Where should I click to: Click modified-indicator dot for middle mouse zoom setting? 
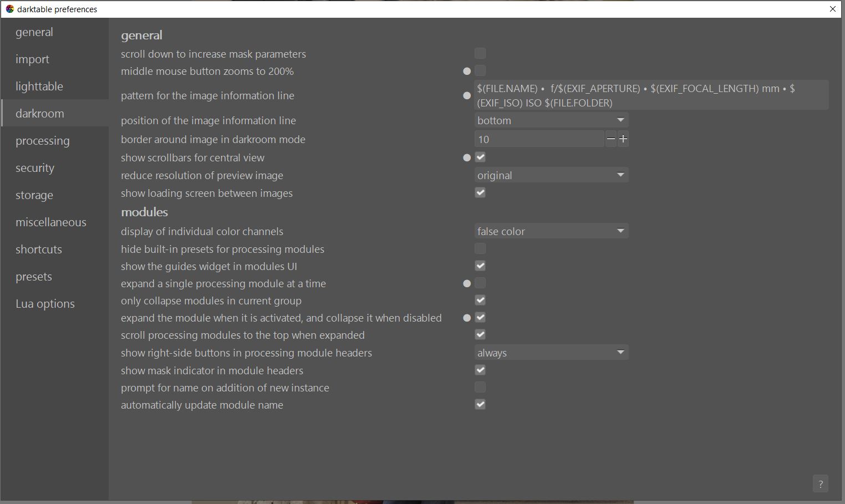click(467, 71)
